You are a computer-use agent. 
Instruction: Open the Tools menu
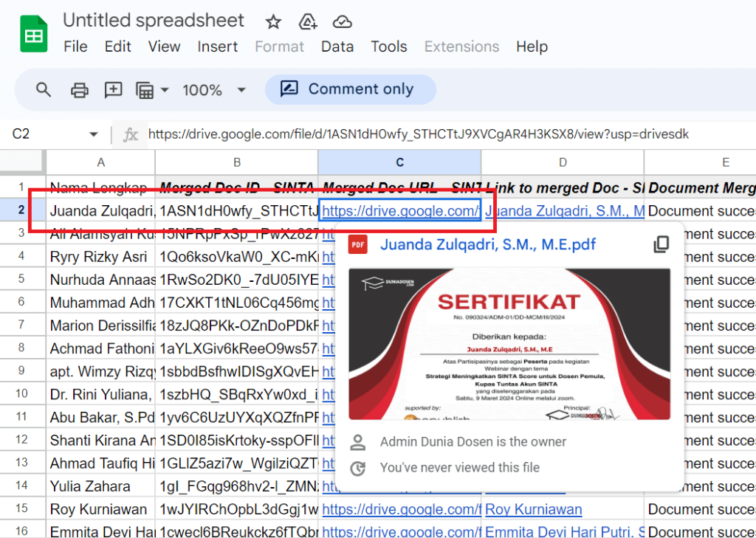pos(389,46)
